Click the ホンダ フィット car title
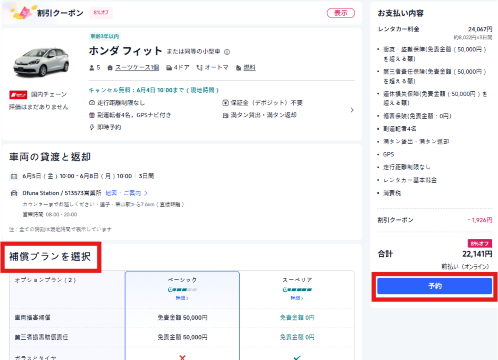This screenshot has width=498, height=360. (x=125, y=51)
